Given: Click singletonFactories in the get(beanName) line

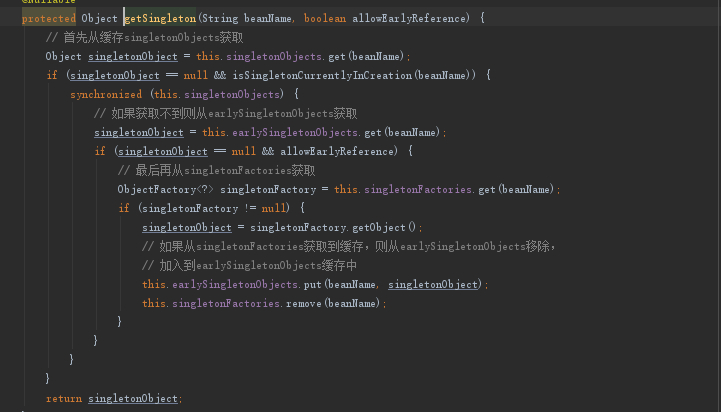Looking at the screenshot, I should pyautogui.click(x=418, y=189).
